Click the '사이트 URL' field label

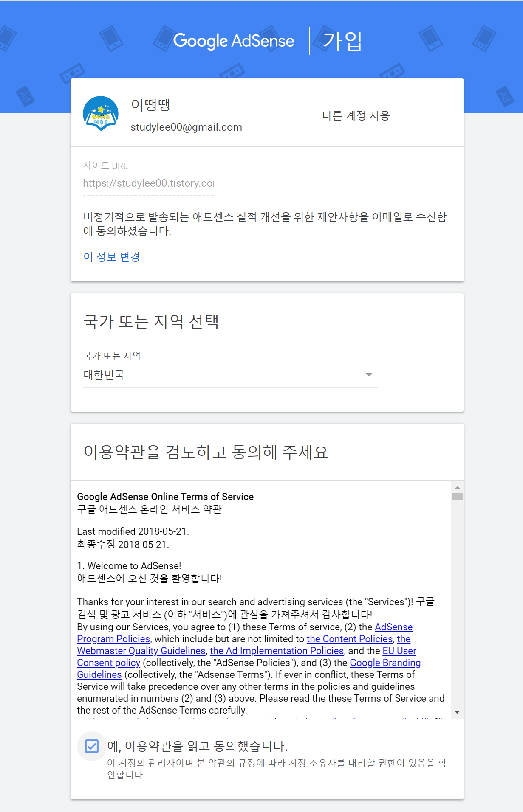[x=105, y=166]
